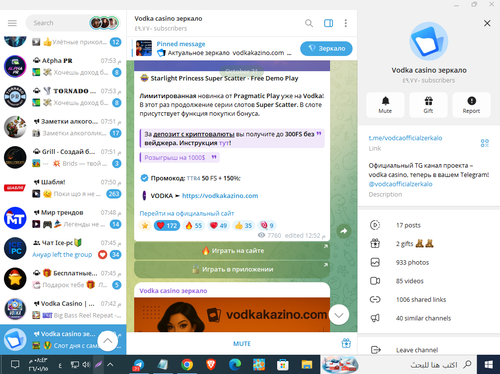Show the channel QR code icon
This screenshot has width=500, height=374.
coord(485,143)
